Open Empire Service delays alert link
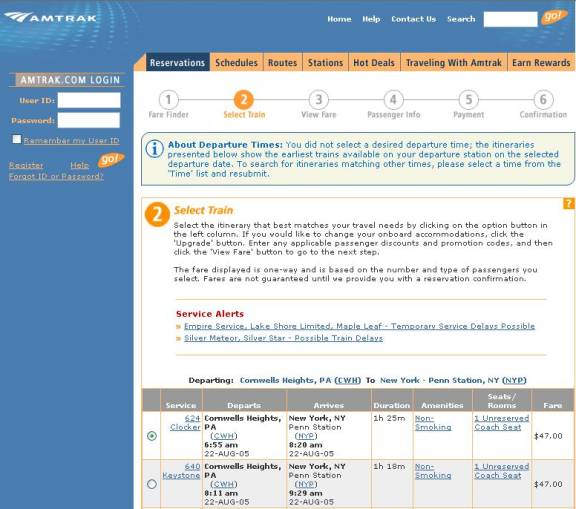The image size is (576, 509). click(x=359, y=326)
